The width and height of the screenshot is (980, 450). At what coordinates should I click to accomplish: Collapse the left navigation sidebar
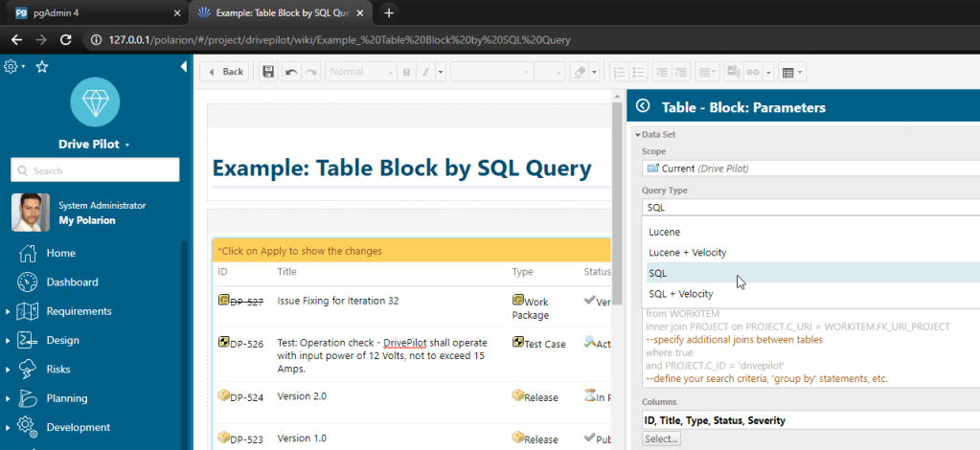pyautogui.click(x=183, y=67)
